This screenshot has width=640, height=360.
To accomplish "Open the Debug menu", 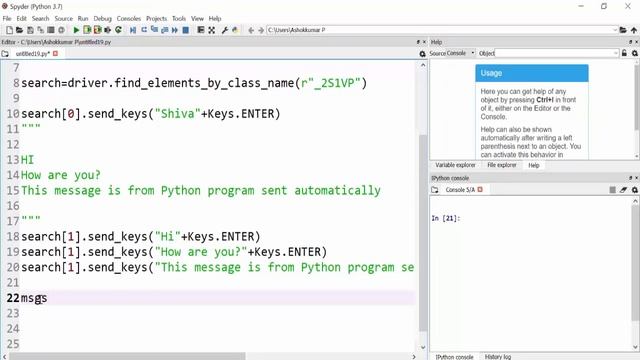I will [102, 19].
